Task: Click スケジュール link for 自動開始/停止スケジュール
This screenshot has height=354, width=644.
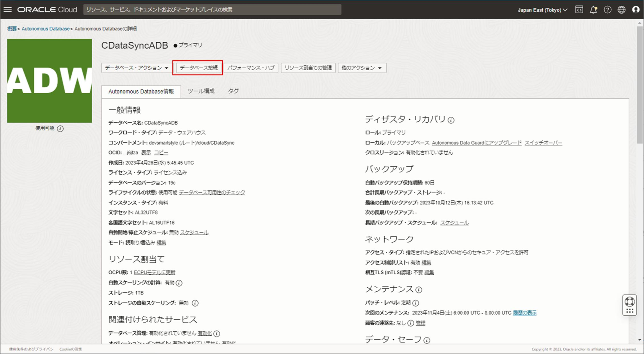Action: click(194, 232)
